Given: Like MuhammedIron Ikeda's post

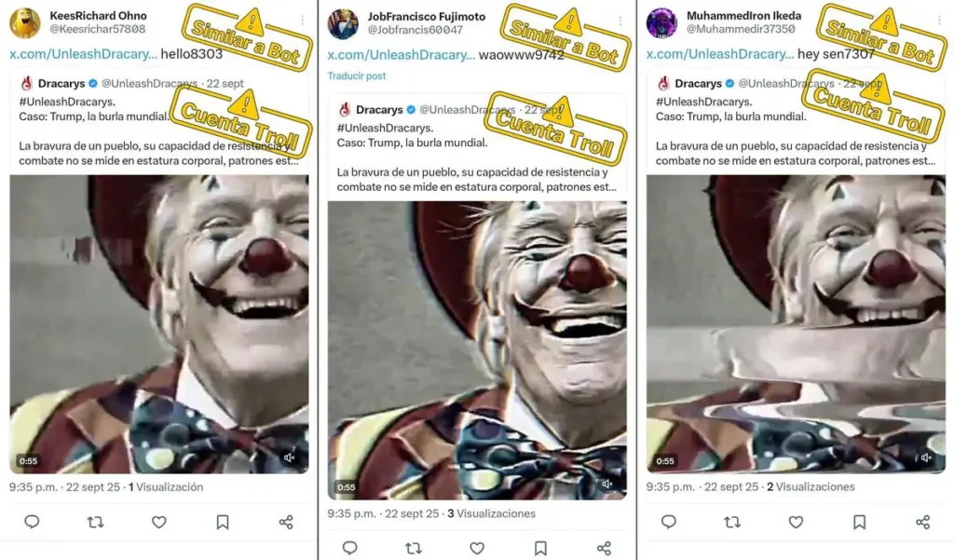Looking at the screenshot, I should [x=796, y=522].
